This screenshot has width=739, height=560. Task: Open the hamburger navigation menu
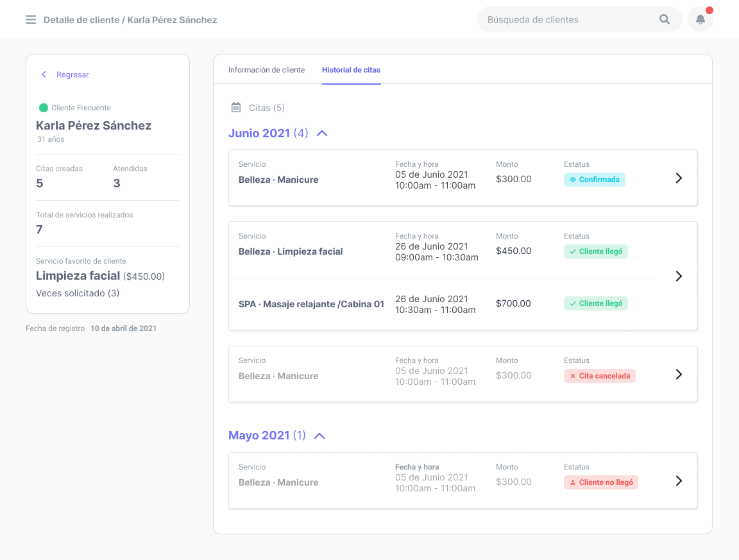coord(30,19)
